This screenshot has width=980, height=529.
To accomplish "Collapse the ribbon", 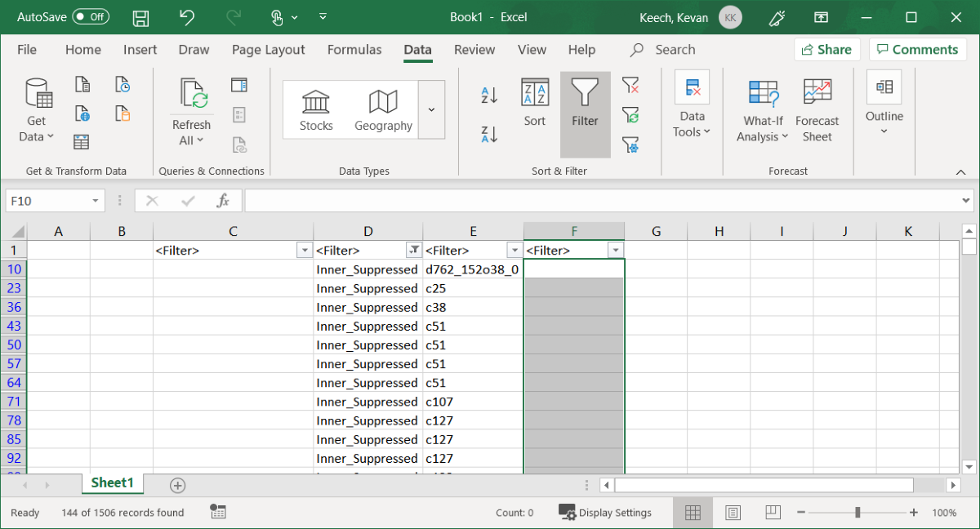I will [961, 171].
